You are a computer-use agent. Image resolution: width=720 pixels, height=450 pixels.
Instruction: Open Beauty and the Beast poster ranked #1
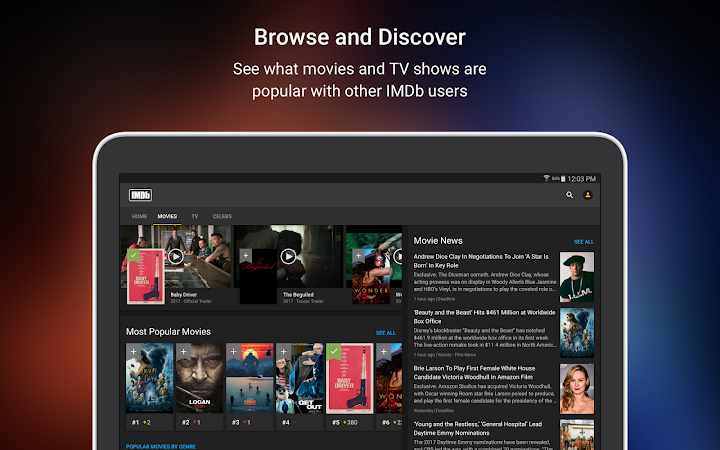(150, 378)
